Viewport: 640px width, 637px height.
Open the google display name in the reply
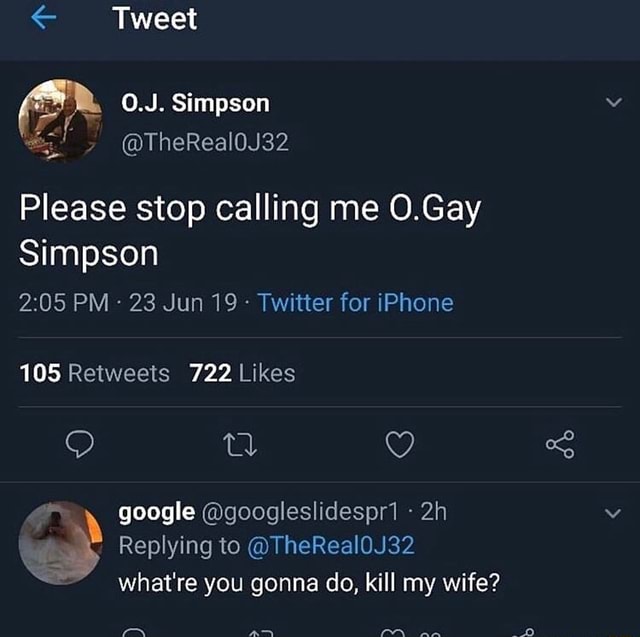click(157, 513)
